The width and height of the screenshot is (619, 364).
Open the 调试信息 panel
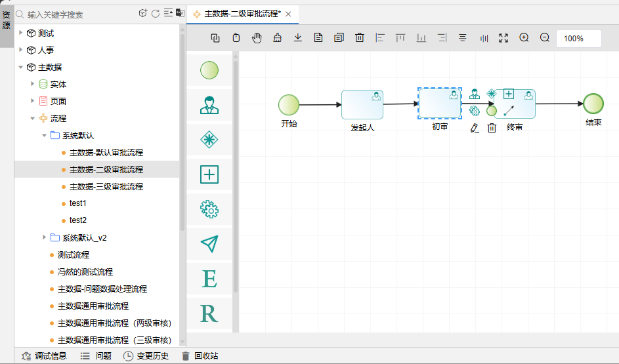(44, 356)
